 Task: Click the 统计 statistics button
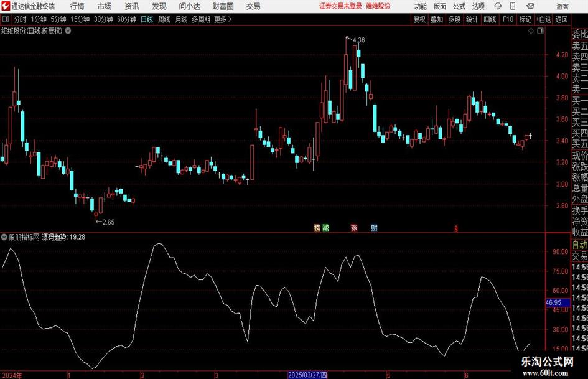(472, 19)
